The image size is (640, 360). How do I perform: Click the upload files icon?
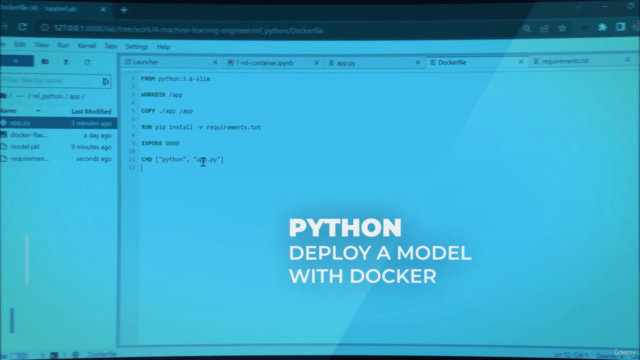coord(66,62)
